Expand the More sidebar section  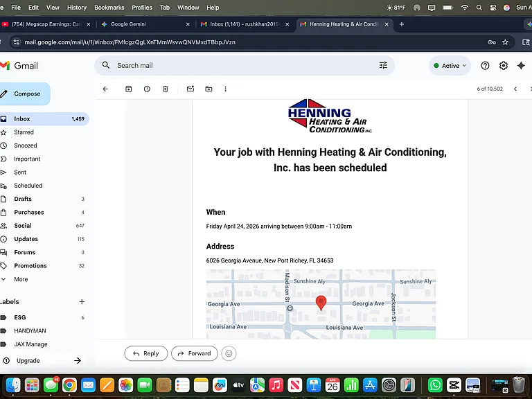[21, 279]
